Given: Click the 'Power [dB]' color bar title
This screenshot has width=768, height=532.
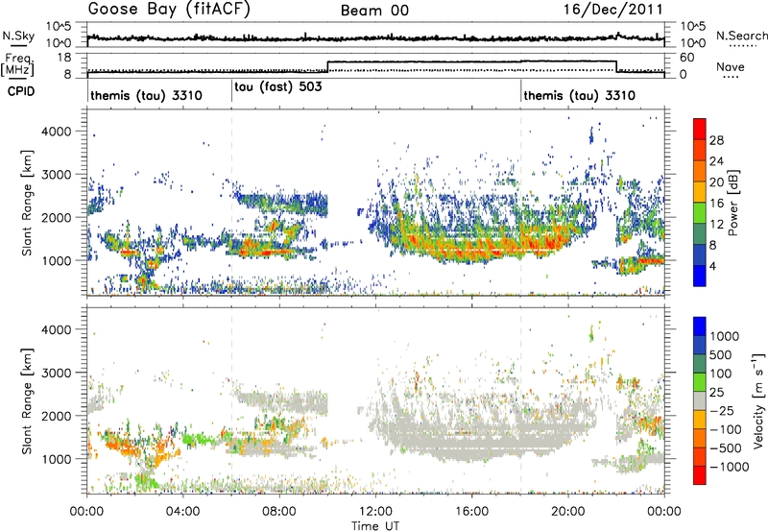Looking at the screenshot, I should click(732, 203).
